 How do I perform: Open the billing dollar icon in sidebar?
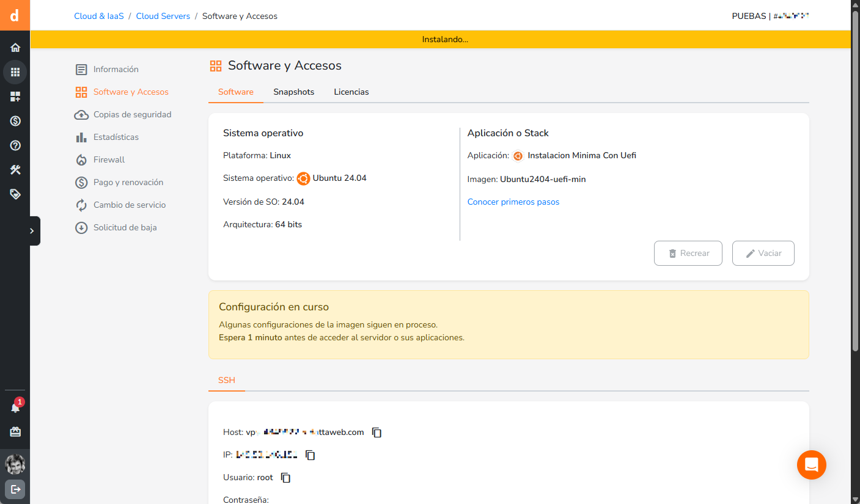coord(15,121)
